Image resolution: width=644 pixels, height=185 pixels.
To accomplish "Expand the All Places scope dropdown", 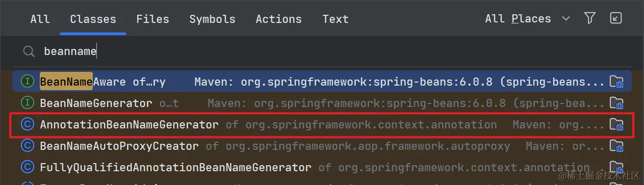I will (x=527, y=19).
